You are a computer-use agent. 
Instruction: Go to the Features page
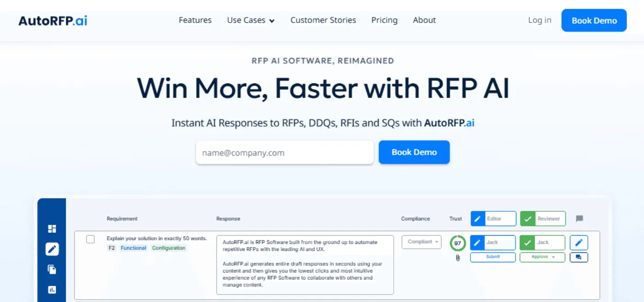(195, 20)
